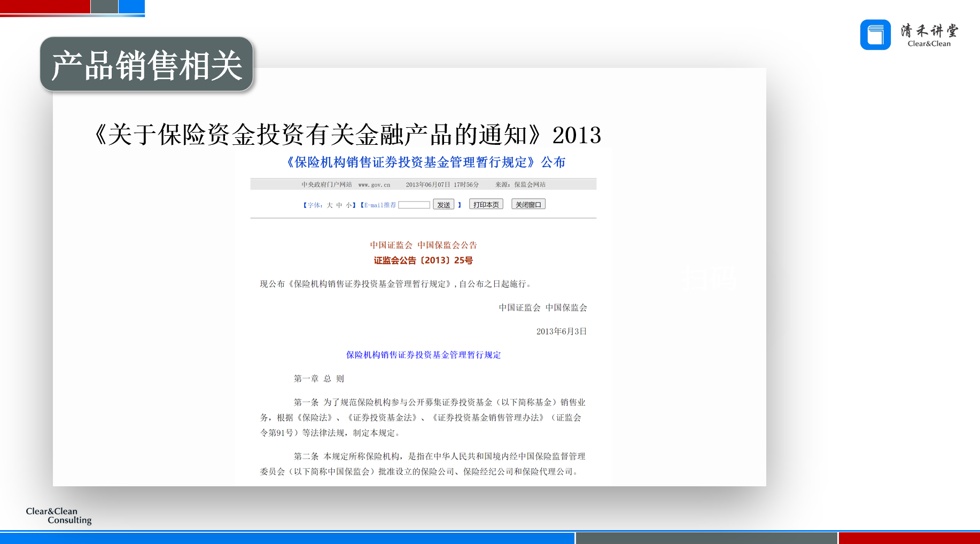This screenshot has height=544, width=980.
Task: Click the 中国证监会 中国保监会公告 red header
Action: click(x=423, y=245)
